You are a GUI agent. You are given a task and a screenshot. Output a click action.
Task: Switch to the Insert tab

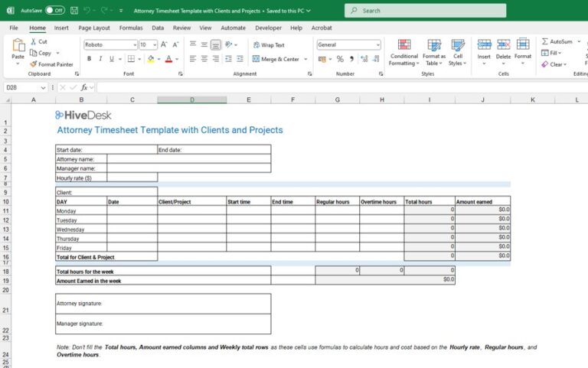click(61, 28)
